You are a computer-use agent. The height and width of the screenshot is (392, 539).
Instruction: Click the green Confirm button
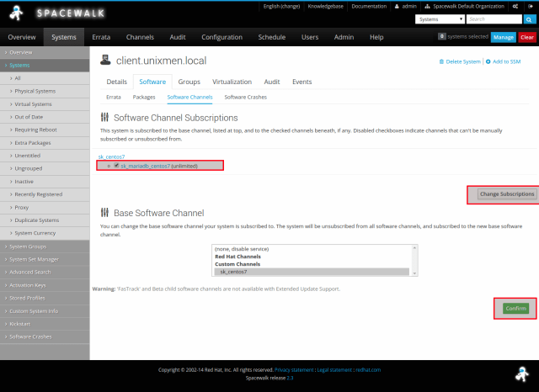(x=515, y=308)
